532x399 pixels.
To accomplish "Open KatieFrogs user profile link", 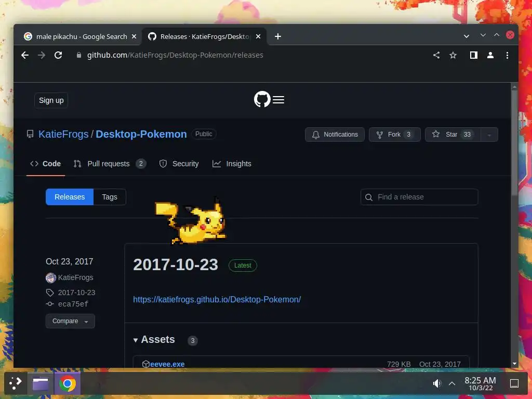I will pyautogui.click(x=63, y=134).
